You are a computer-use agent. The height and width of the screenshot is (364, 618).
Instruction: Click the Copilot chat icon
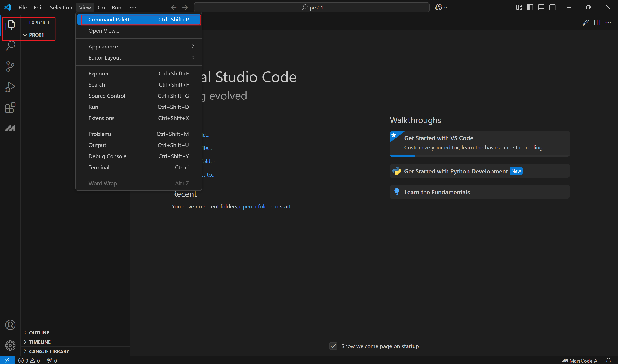pos(439,7)
